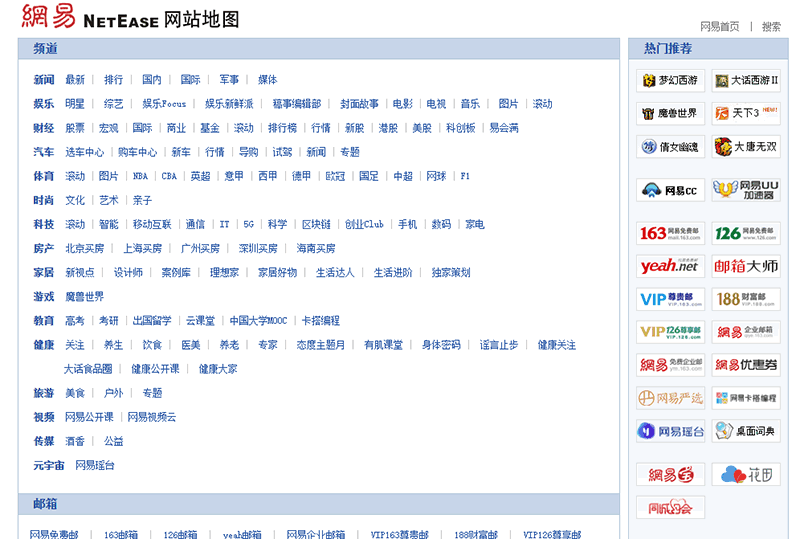Open the 同城约会 logo
The image size is (800, 539).
[670, 507]
